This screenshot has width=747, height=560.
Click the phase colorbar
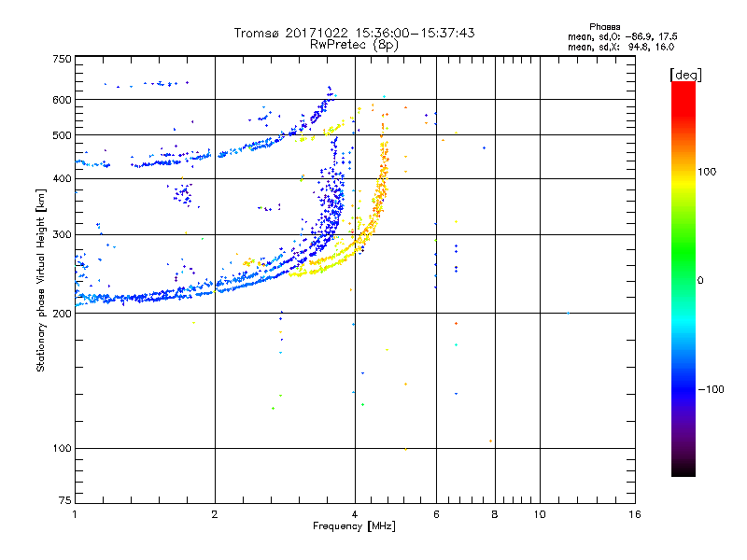684,279
